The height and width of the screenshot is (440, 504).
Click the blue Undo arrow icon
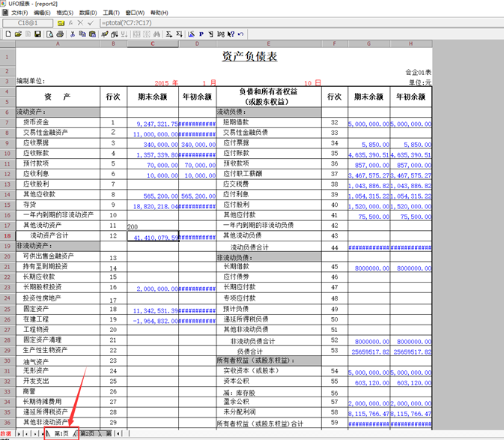click(240, 34)
